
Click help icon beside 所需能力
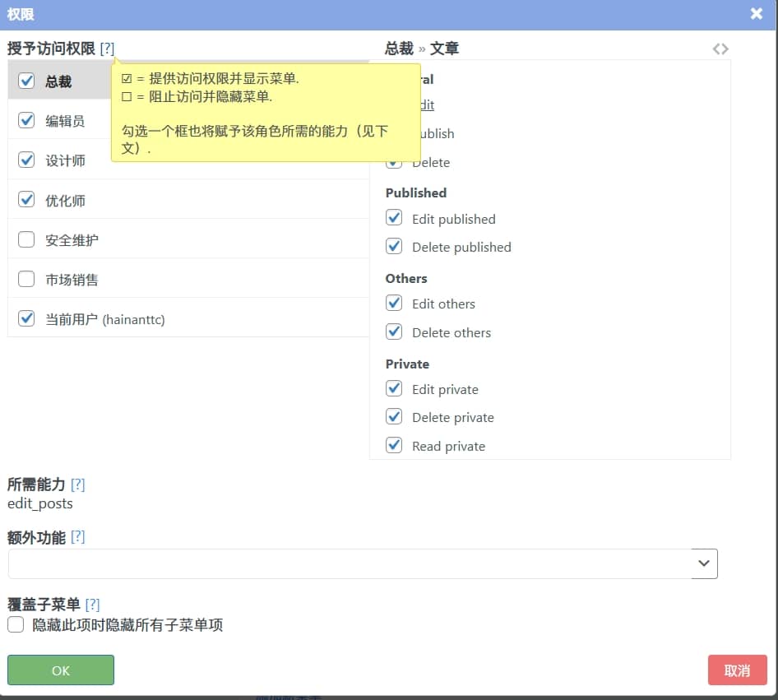coord(77,484)
